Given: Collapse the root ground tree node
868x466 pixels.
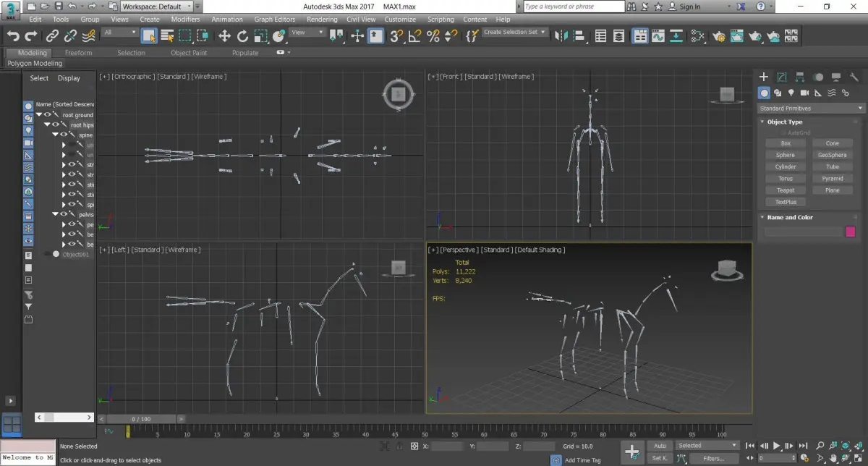Looking at the screenshot, I should pyautogui.click(x=39, y=114).
